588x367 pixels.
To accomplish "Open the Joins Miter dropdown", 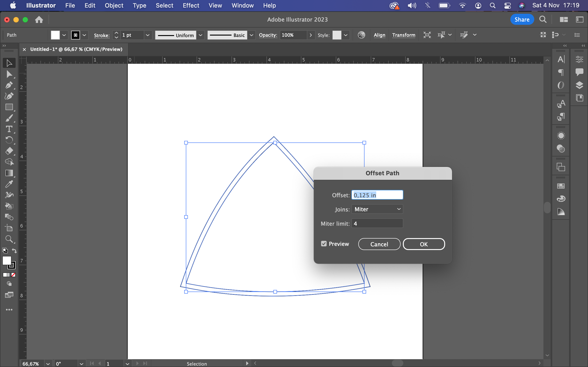I will [377, 209].
